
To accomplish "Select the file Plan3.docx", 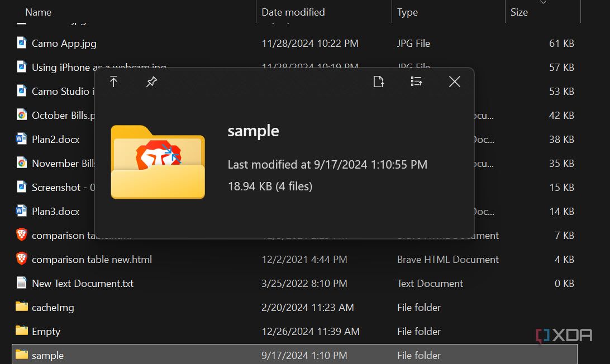I will click(56, 212).
